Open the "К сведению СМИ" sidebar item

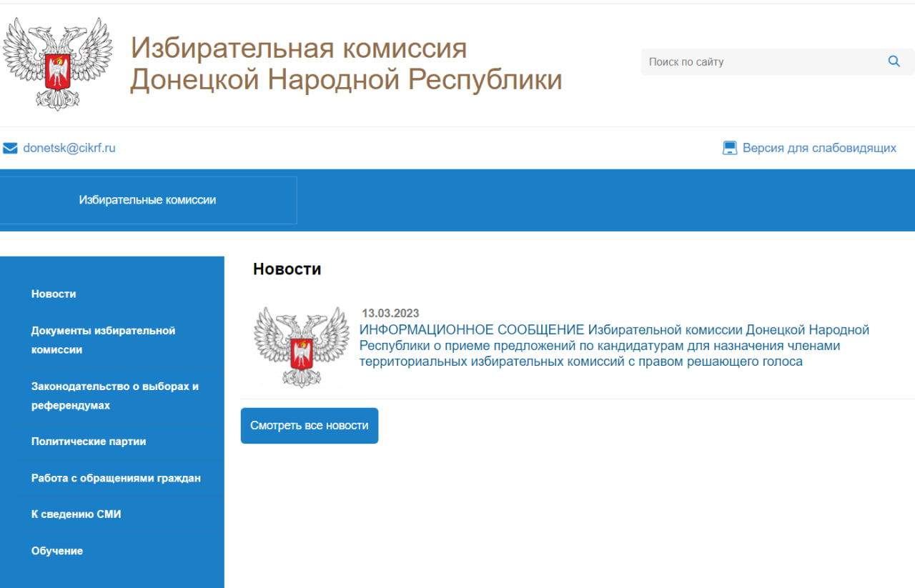76,514
